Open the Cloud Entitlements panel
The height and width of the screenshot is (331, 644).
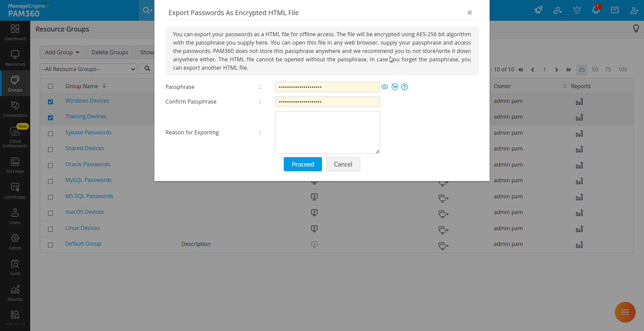15,137
